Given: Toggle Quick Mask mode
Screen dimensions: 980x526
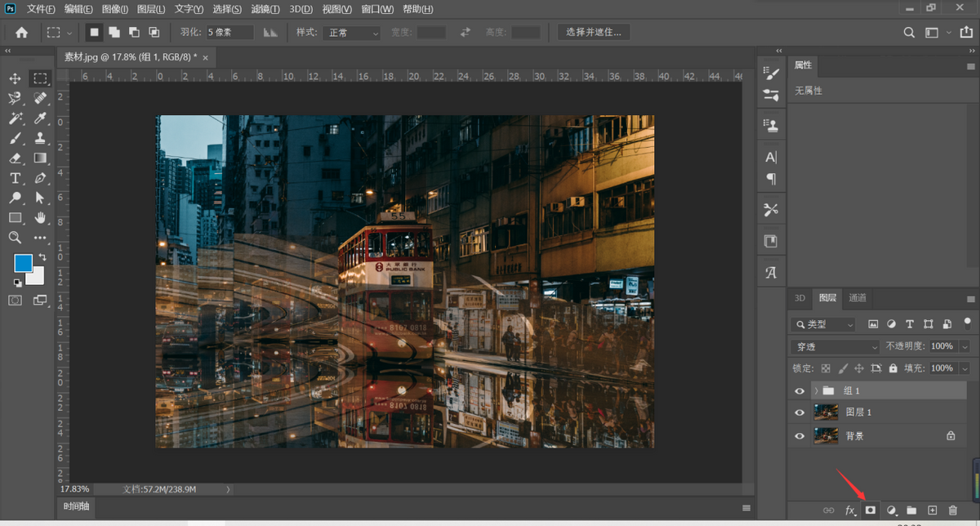Looking at the screenshot, I should click(15, 301).
